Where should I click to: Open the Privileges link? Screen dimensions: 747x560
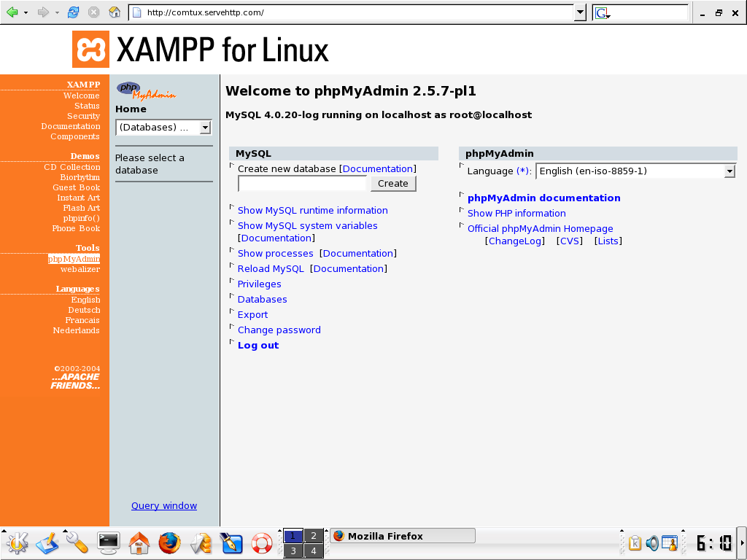[259, 284]
